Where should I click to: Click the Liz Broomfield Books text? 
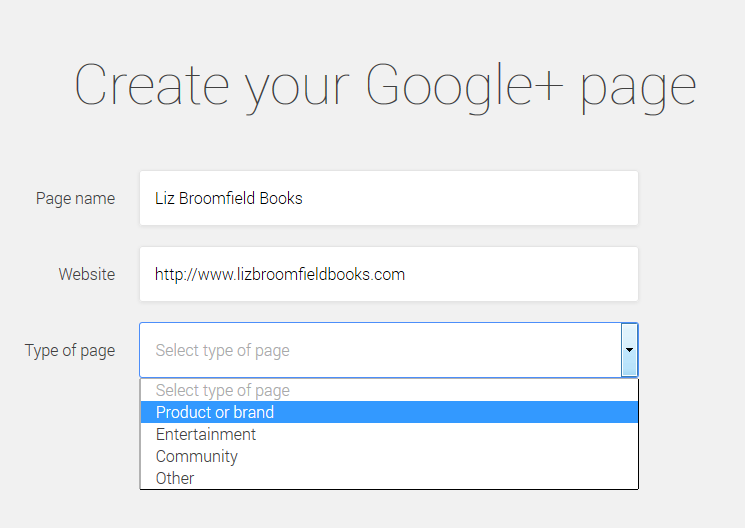[x=228, y=198]
